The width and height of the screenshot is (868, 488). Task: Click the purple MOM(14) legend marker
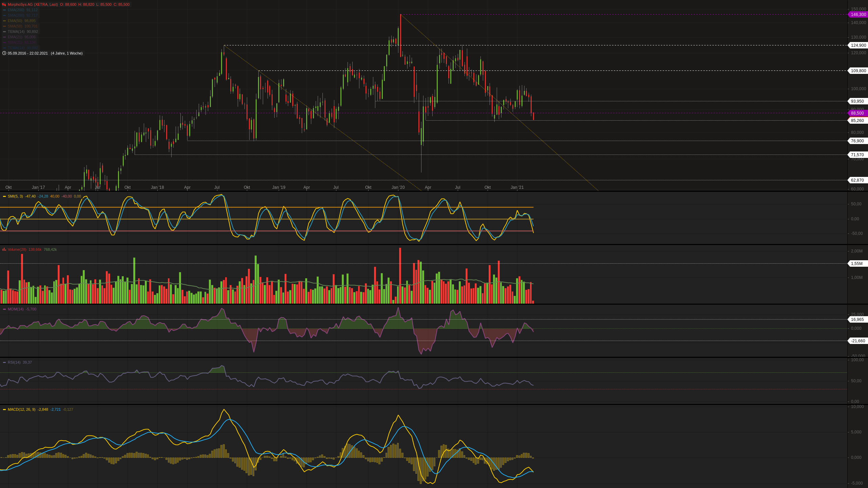4,309
